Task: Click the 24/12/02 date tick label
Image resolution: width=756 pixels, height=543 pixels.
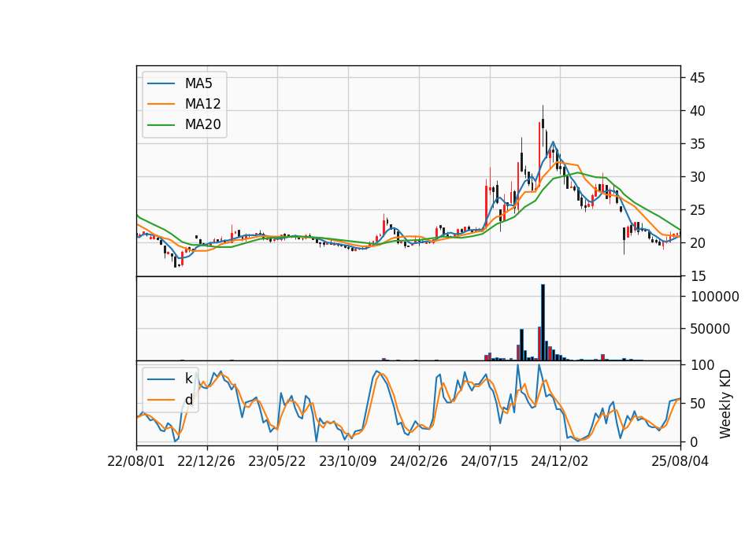Action: [560, 461]
